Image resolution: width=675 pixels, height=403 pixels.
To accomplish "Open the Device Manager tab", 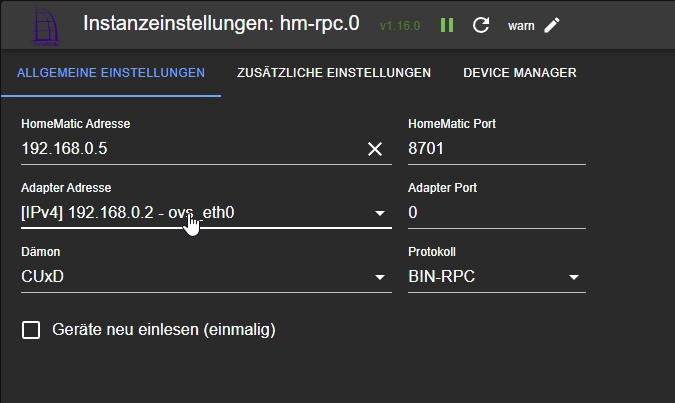I will [519, 73].
